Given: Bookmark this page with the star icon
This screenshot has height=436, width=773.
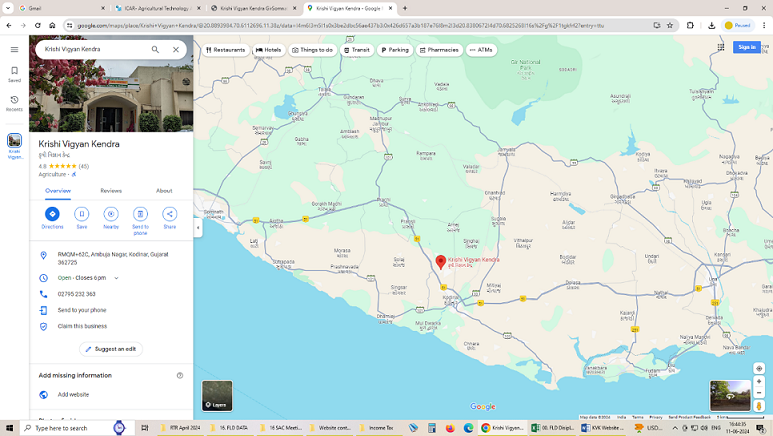Looking at the screenshot, I should click(x=669, y=26).
